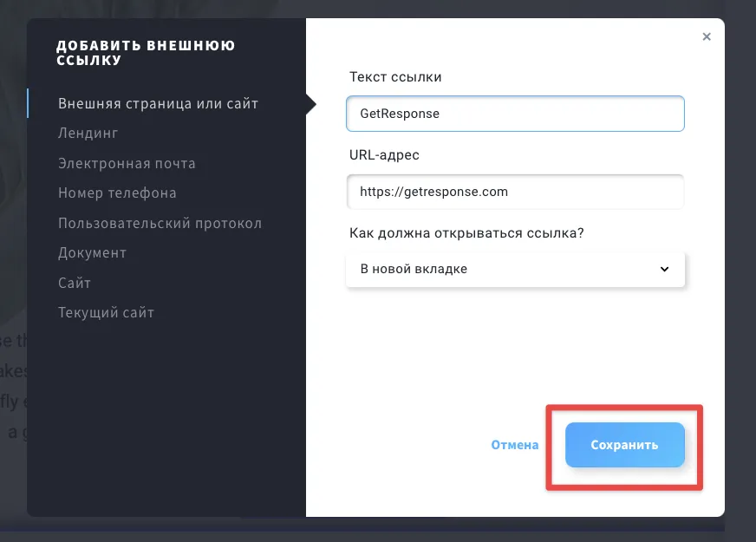
Task: Pick the 'Сайт' sidebar item
Action: pos(75,283)
